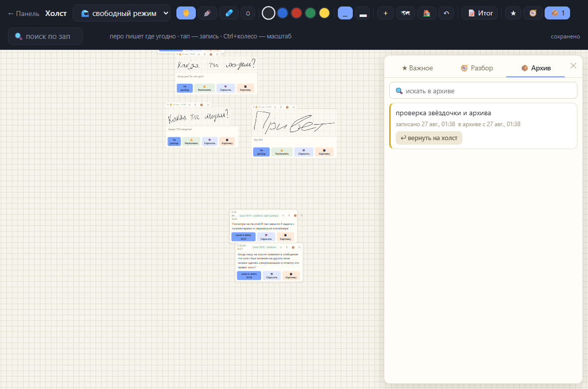
Task: Open the compass review toolbar button
Action: coord(533,13)
